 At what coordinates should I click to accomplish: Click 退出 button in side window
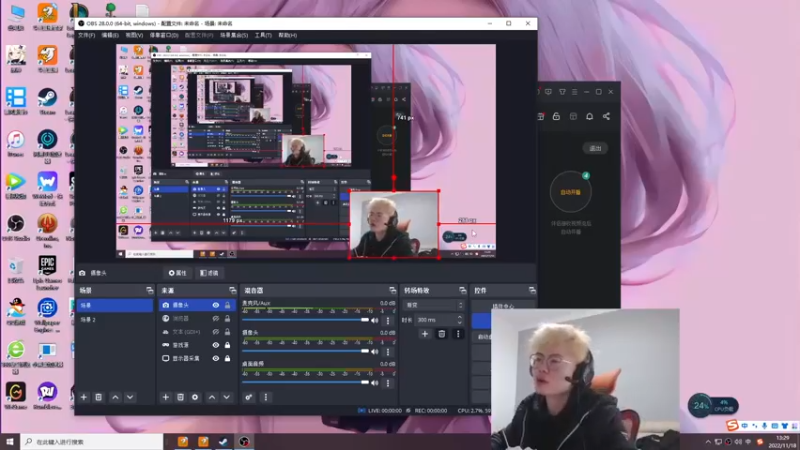tap(595, 148)
